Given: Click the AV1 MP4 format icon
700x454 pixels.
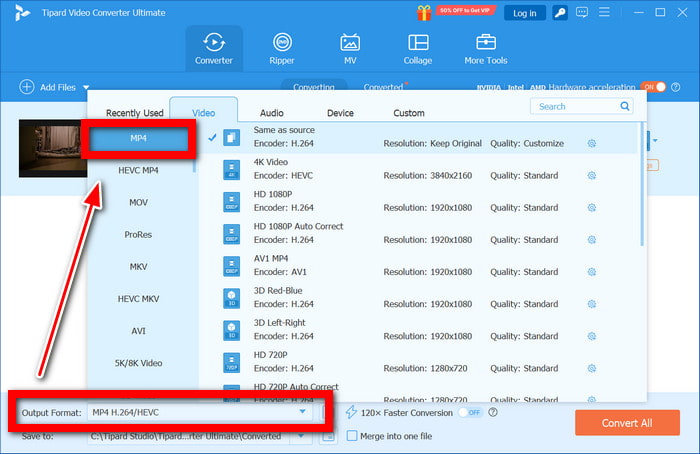Looking at the screenshot, I should coord(231,266).
